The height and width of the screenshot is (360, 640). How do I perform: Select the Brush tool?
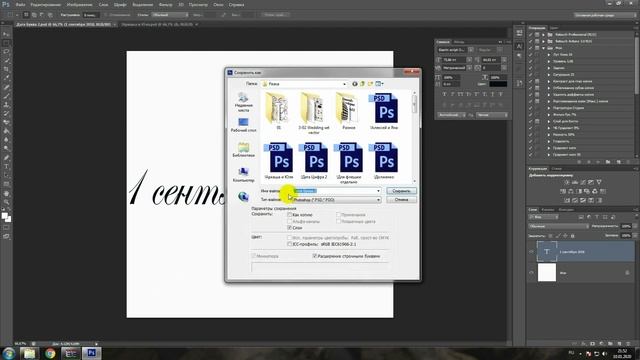(x=6, y=96)
